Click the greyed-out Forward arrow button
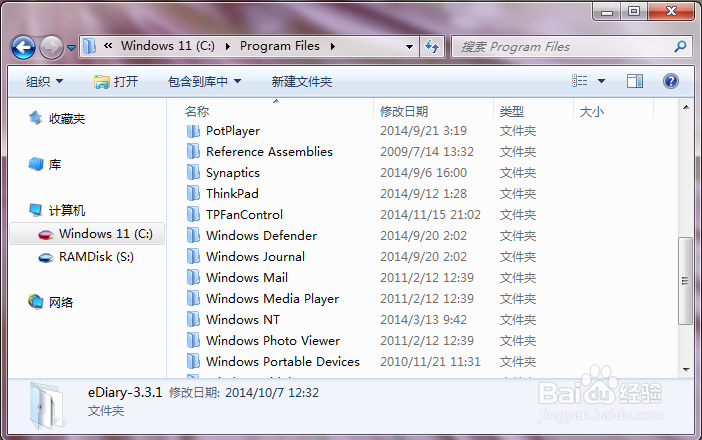 pos(51,47)
